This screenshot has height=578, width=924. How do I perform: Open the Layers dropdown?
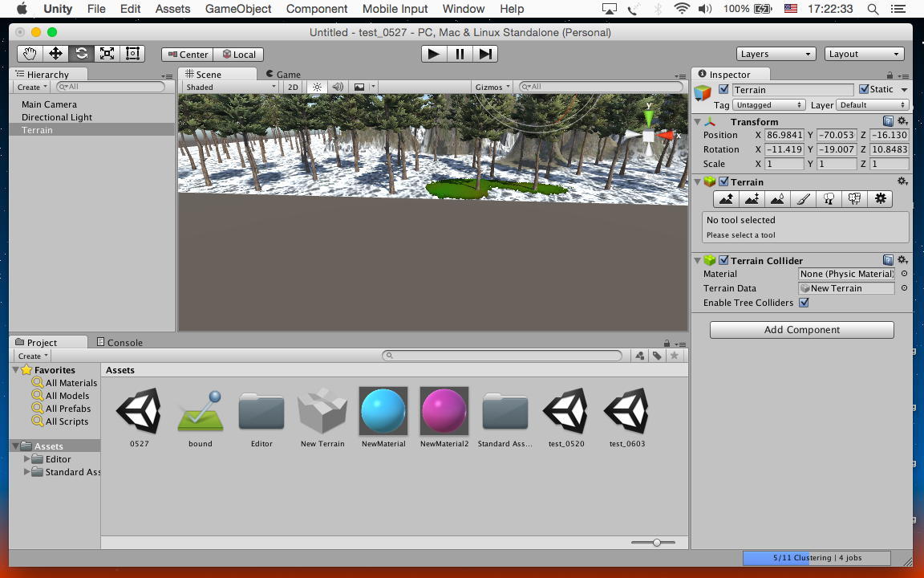pos(776,54)
